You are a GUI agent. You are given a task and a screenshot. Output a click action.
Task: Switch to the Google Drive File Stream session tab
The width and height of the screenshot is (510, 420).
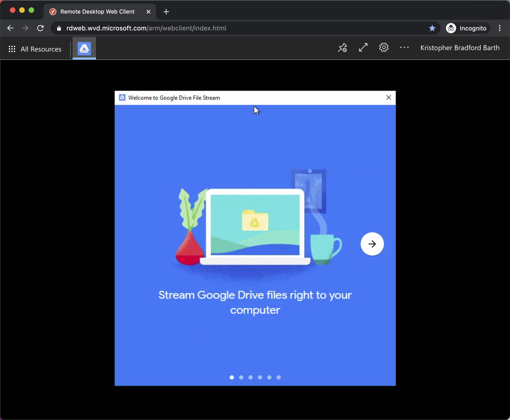84,48
